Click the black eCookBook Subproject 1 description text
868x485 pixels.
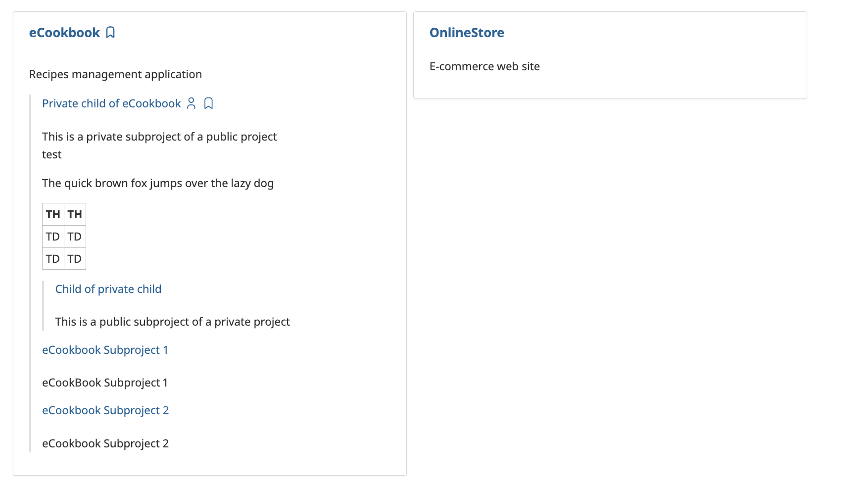coord(105,383)
